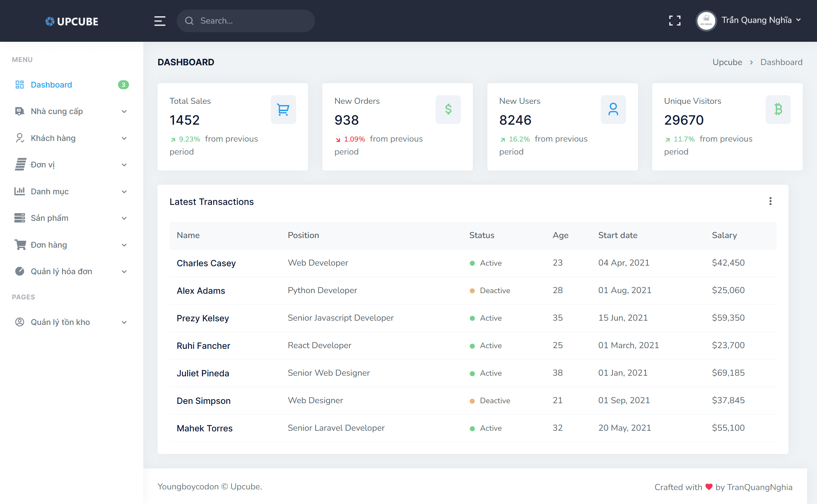Screen dimensions: 817x504
Task: Click the Sản phẩm server icon
Action: click(x=20, y=218)
